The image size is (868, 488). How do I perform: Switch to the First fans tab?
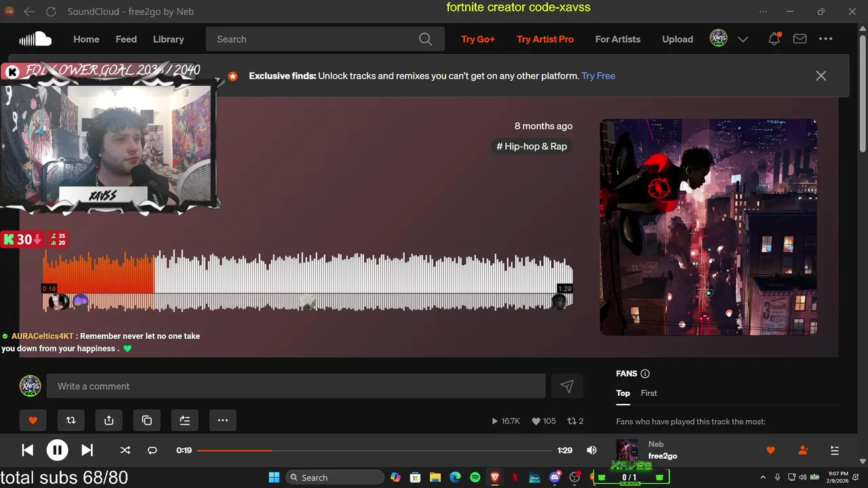[649, 393]
